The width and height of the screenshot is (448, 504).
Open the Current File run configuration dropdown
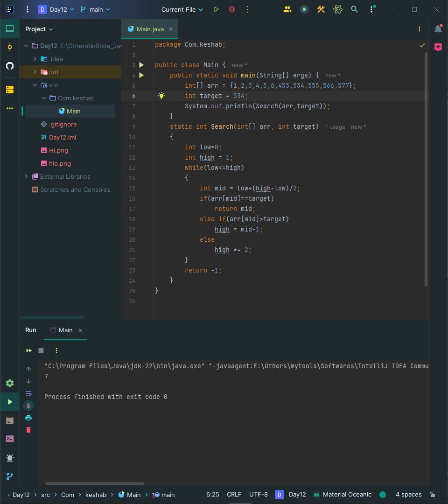pos(182,9)
